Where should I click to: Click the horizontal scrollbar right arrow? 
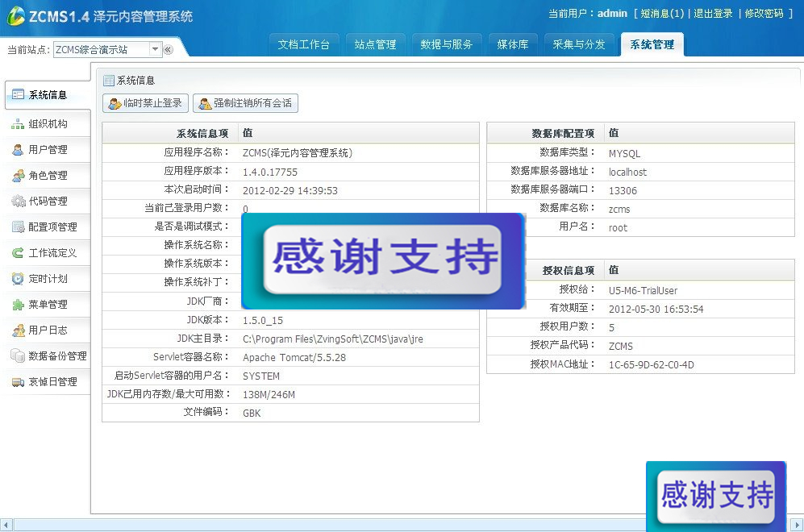pyautogui.click(x=798, y=525)
